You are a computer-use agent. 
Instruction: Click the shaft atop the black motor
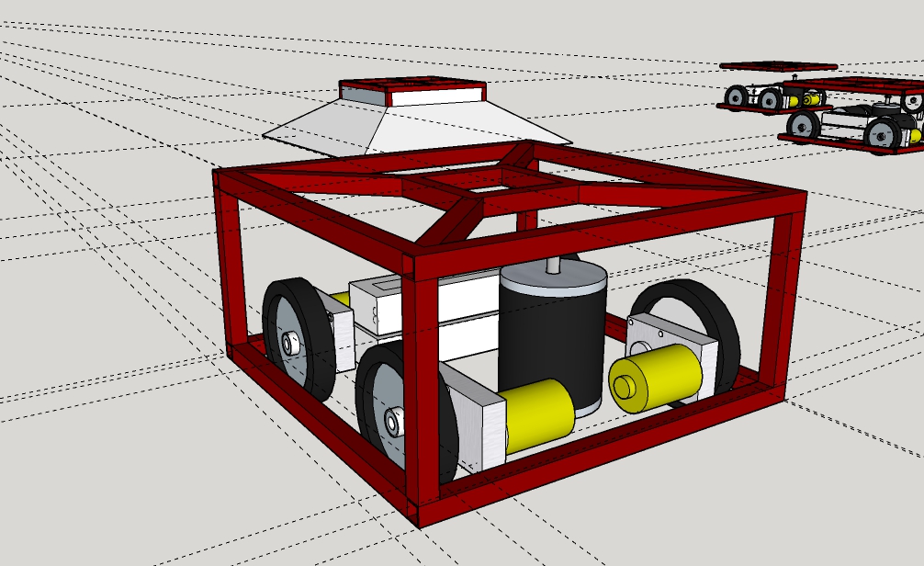pyautogui.click(x=554, y=262)
